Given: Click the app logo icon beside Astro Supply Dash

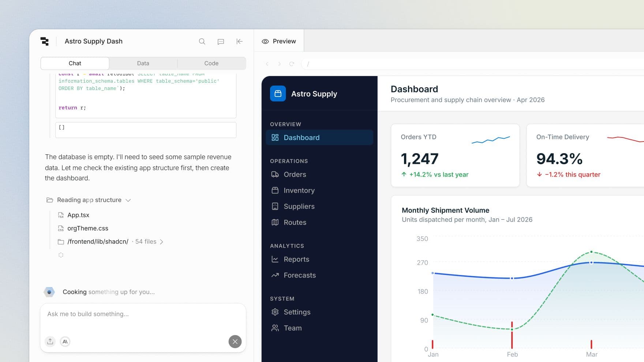Looking at the screenshot, I should point(45,41).
